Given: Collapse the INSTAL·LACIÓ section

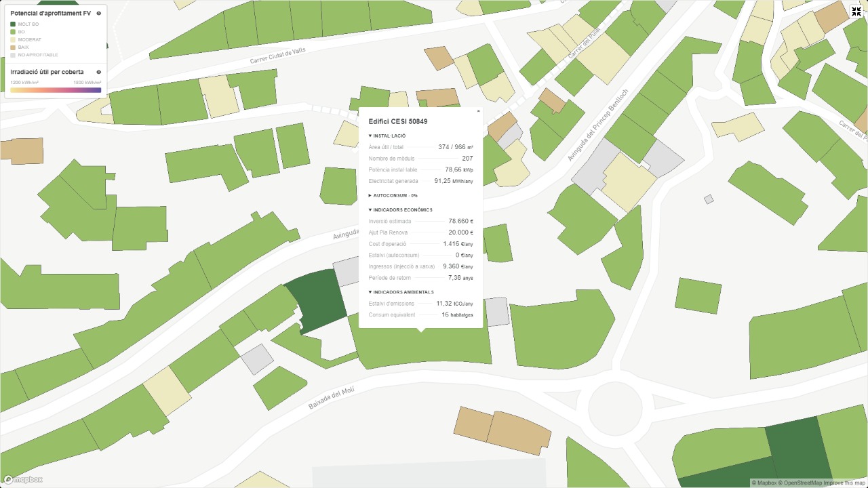Looking at the screenshot, I should 387,136.
